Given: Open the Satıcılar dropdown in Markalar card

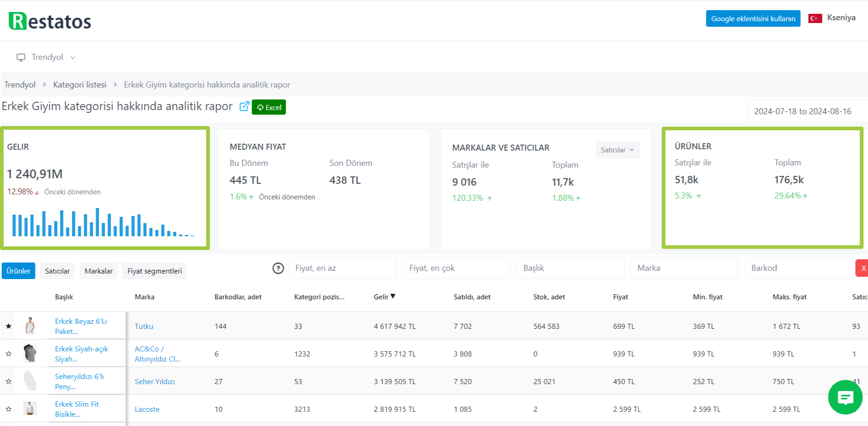Looking at the screenshot, I should 617,150.
